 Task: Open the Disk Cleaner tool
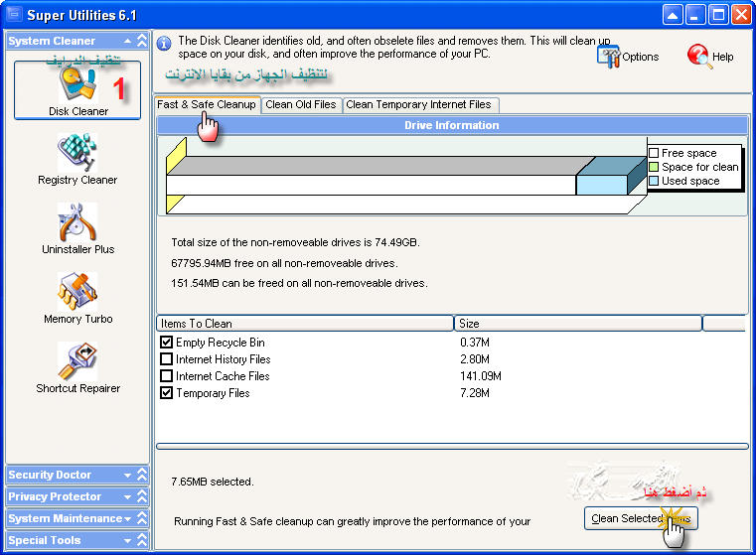click(x=77, y=90)
